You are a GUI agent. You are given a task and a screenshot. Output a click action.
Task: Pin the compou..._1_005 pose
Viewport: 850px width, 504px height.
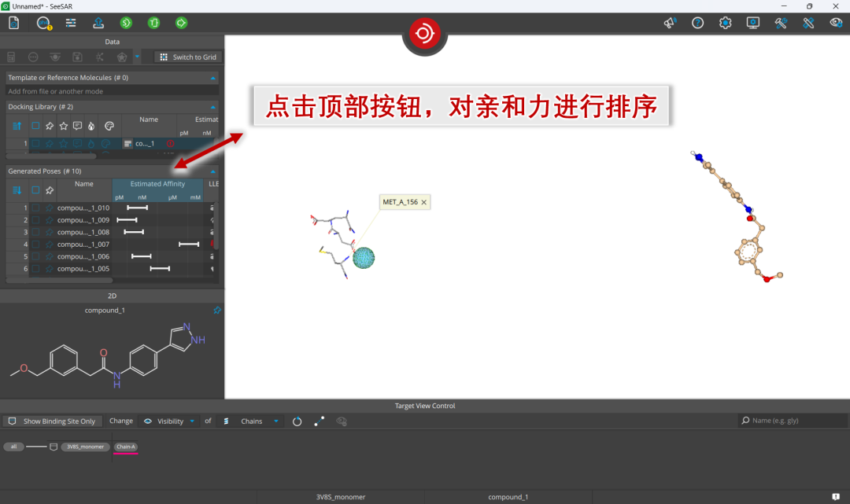point(50,269)
